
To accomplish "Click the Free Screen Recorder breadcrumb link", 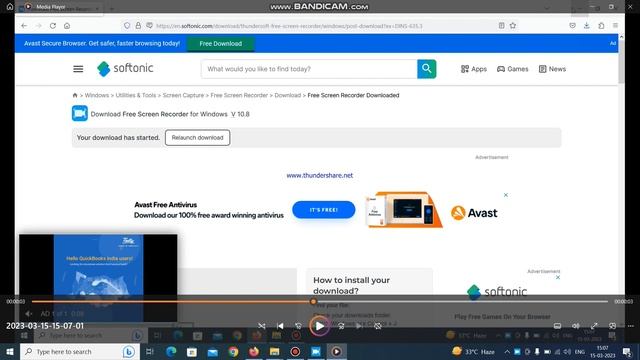I will 239,95.
